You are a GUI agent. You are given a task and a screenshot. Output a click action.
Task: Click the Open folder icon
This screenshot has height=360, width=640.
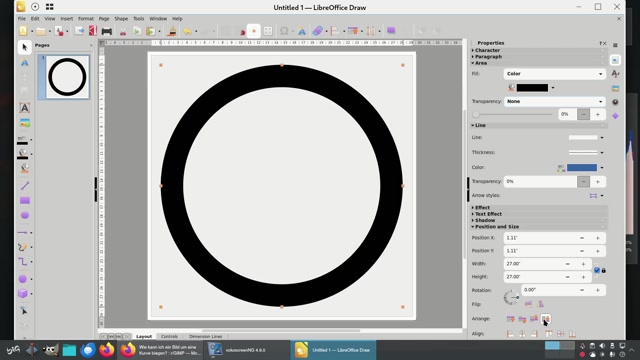[x=40, y=31]
